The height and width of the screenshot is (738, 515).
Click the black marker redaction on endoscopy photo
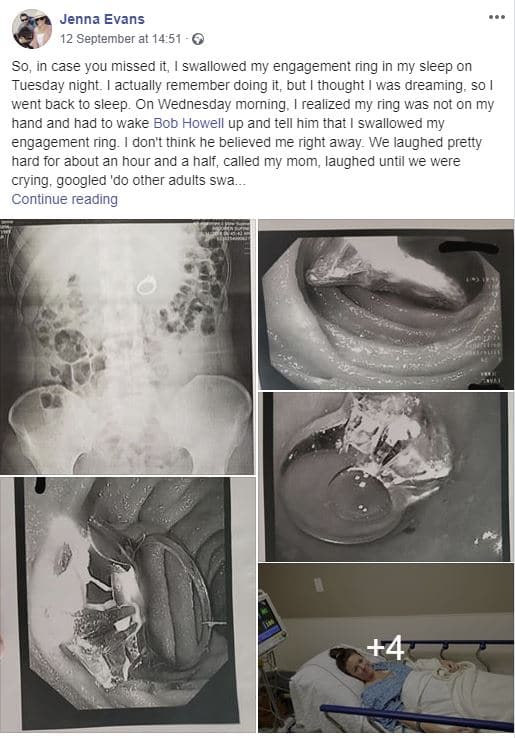pyautogui.click(x=468, y=247)
